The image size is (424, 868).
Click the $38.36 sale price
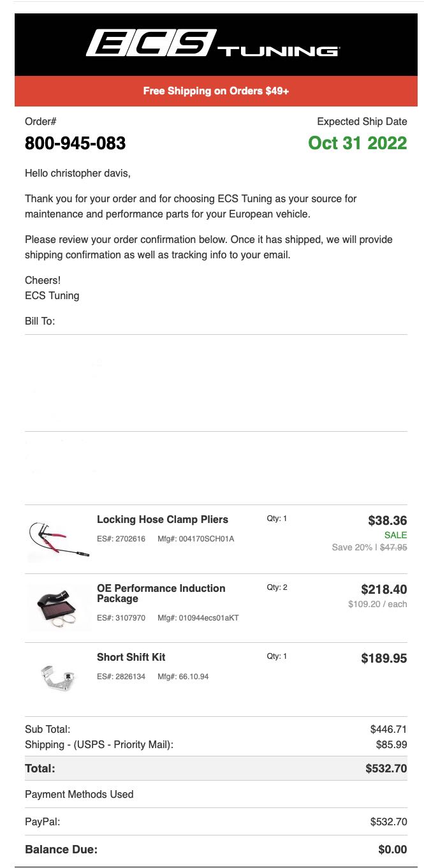pyautogui.click(x=387, y=521)
